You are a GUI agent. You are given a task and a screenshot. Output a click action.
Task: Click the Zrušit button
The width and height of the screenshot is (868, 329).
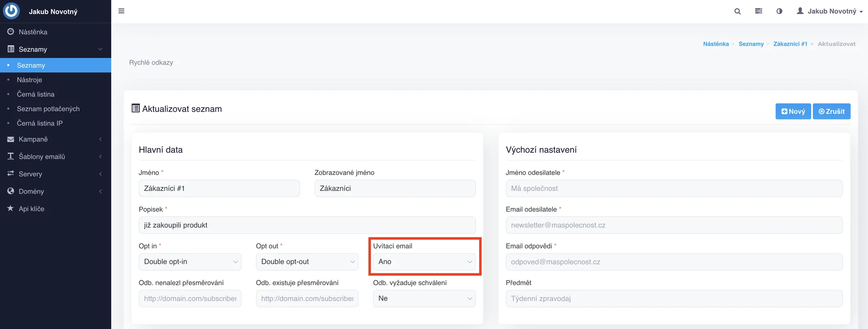pyautogui.click(x=831, y=111)
